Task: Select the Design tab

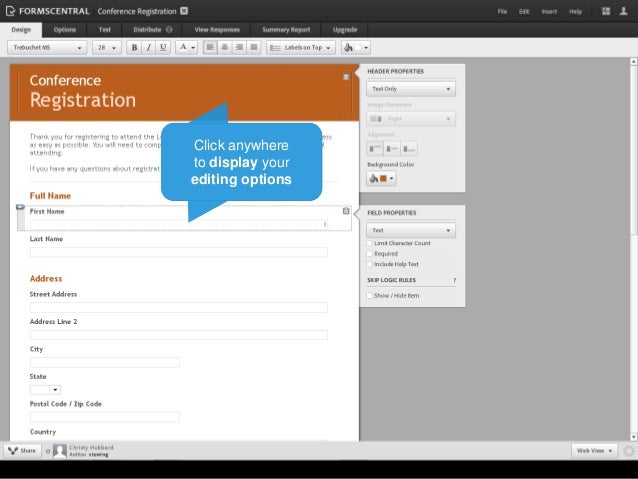Action: coord(21,30)
